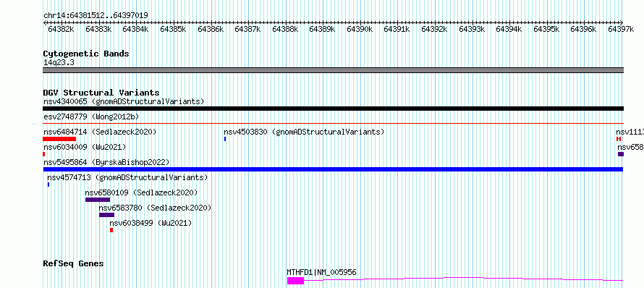Click the nsv6484714 red variant bar

pyautogui.click(x=59, y=139)
